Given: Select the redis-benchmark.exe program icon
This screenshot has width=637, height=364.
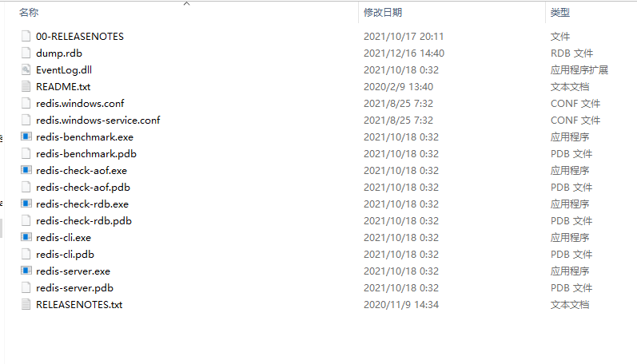Looking at the screenshot, I should tap(26, 136).
